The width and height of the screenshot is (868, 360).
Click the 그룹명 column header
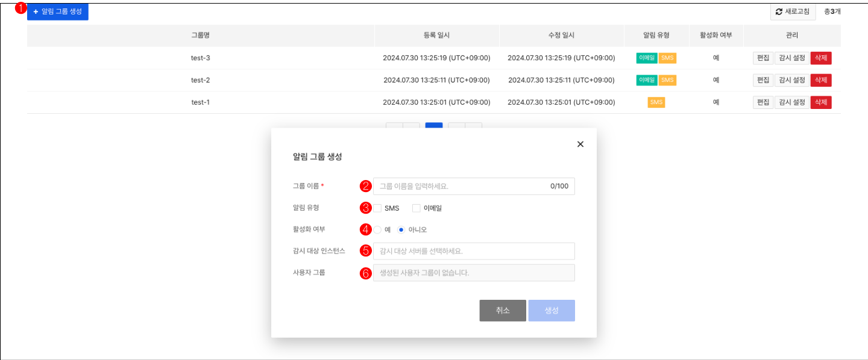[201, 36]
